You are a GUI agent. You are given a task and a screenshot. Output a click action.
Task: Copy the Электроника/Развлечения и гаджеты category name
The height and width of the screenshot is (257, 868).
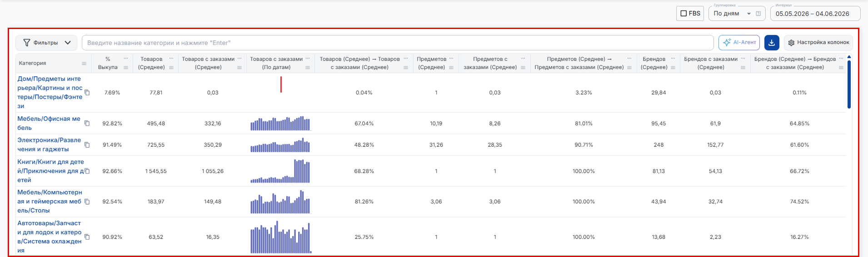point(87,145)
